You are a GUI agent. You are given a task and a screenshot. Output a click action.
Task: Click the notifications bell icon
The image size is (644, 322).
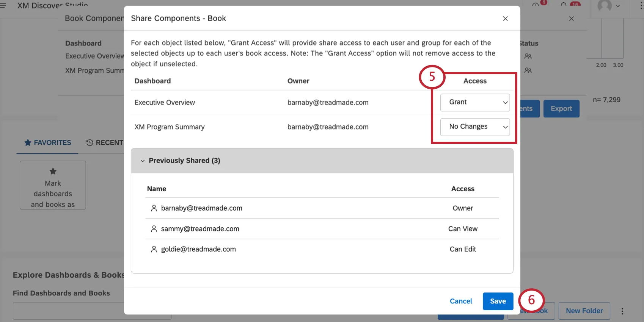tap(564, 5)
